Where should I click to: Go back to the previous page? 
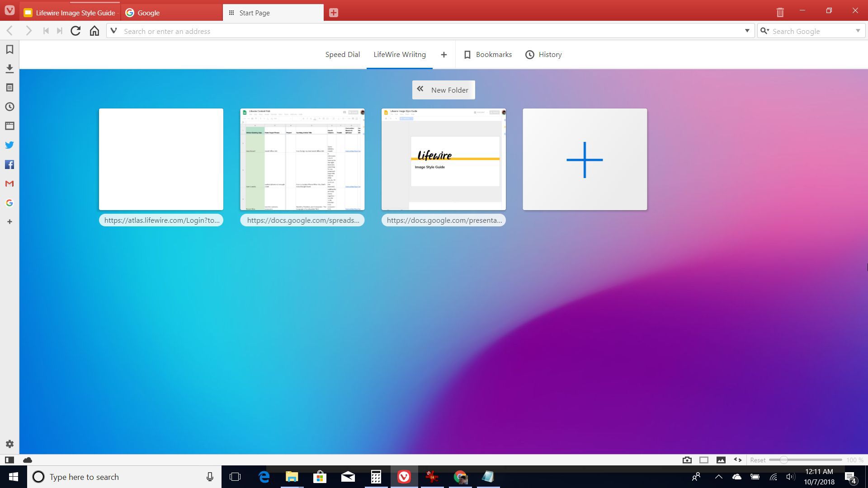(x=10, y=31)
